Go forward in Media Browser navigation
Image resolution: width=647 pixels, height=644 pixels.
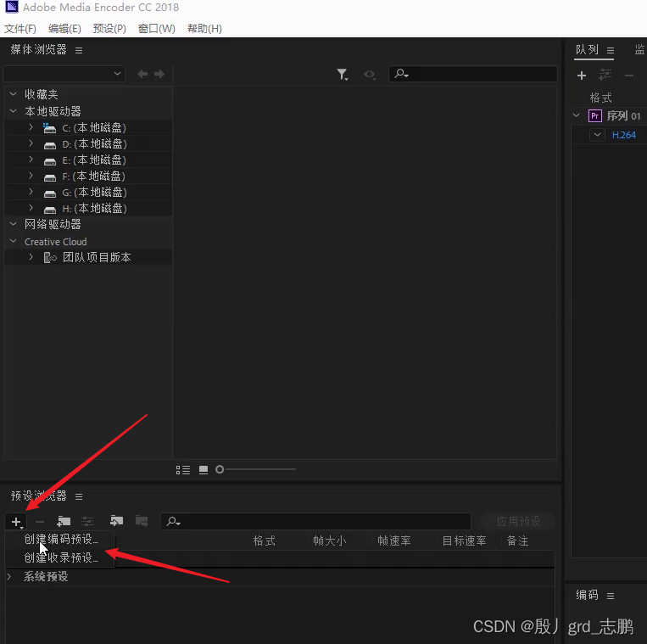[159, 74]
